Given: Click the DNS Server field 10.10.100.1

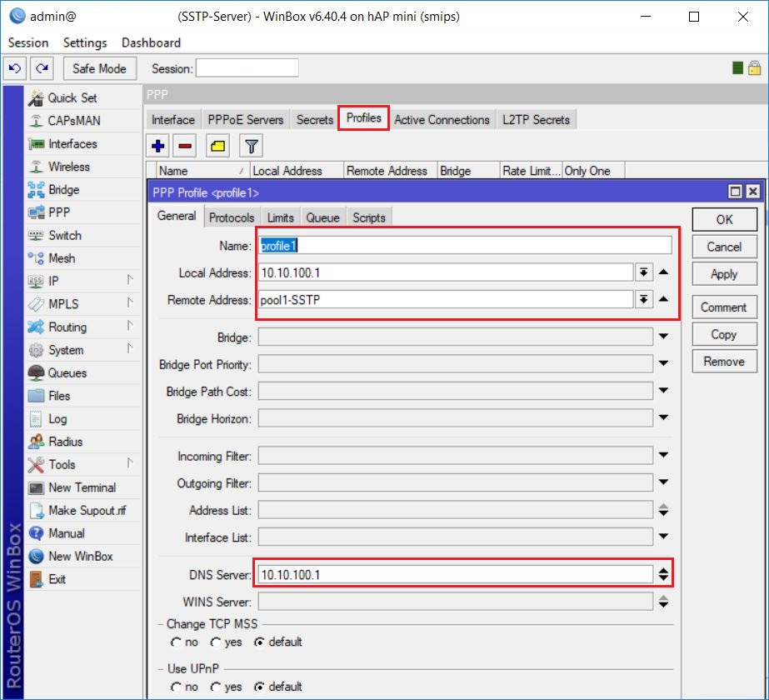Looking at the screenshot, I should [x=456, y=574].
